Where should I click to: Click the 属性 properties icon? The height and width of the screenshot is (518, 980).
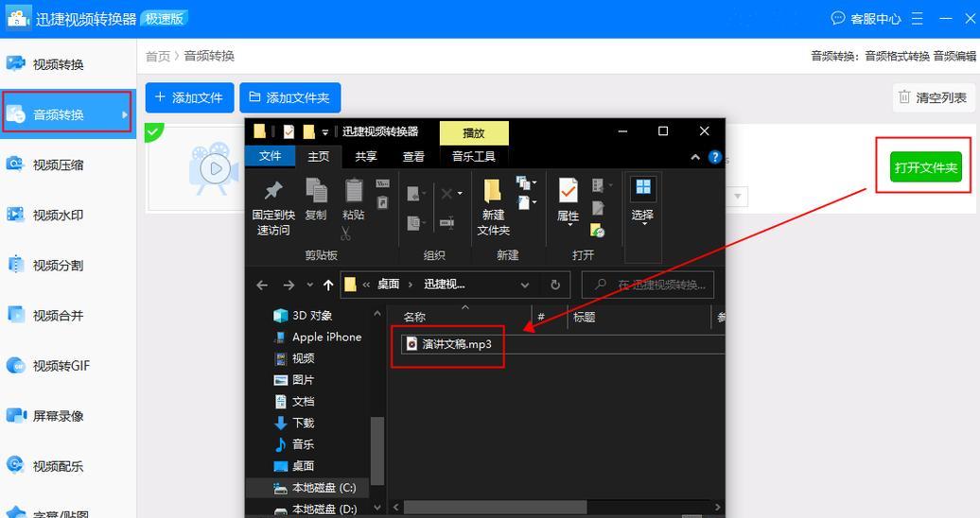569,191
